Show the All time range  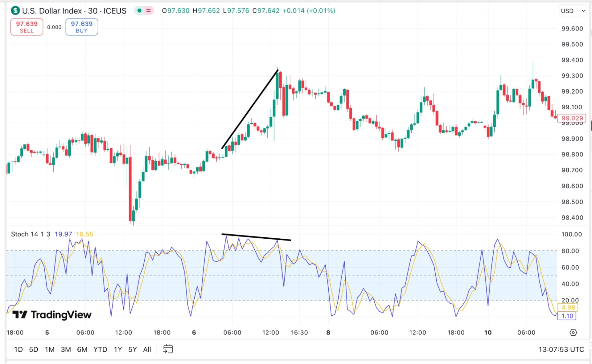click(147, 350)
